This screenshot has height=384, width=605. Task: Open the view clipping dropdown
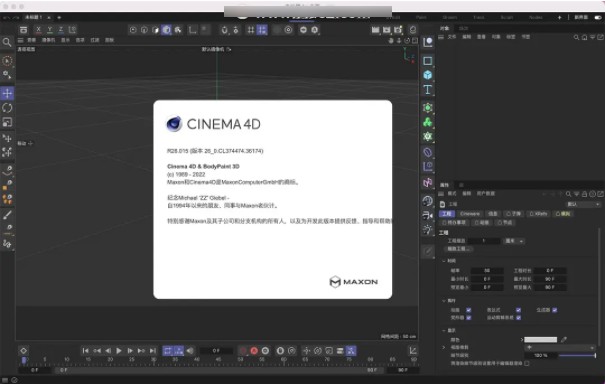(x=559, y=348)
